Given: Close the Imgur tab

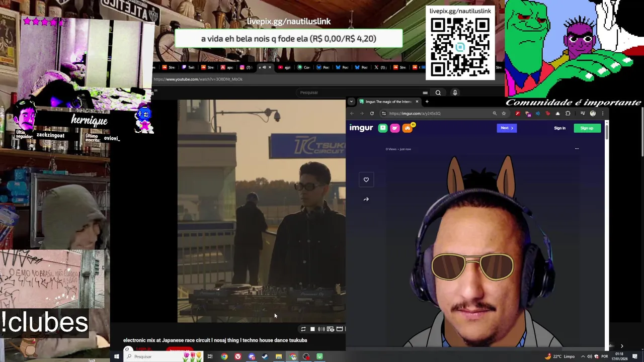Looking at the screenshot, I should tap(417, 102).
